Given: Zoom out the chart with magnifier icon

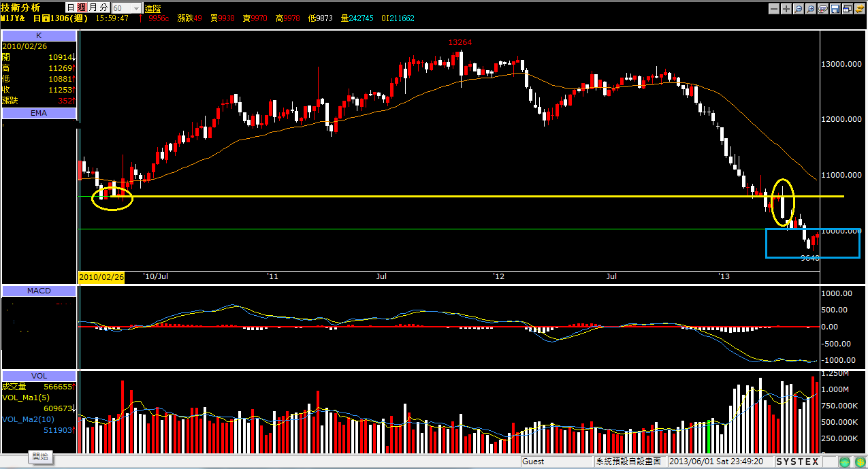Looking at the screenshot, I should (799, 9).
